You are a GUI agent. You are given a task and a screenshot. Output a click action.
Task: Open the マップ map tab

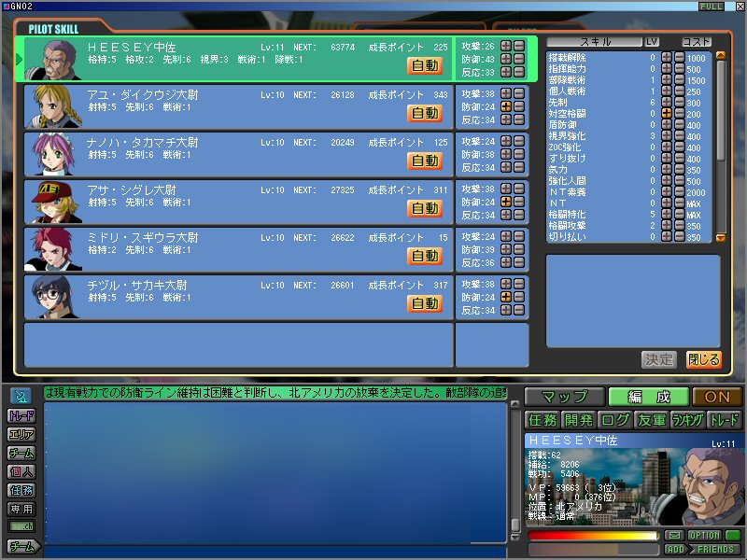564,397
